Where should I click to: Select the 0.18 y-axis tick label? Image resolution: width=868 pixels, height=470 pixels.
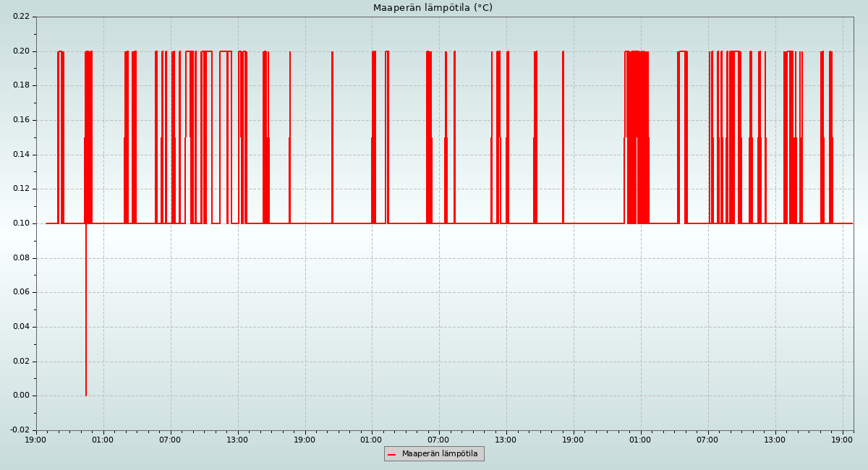point(21,85)
